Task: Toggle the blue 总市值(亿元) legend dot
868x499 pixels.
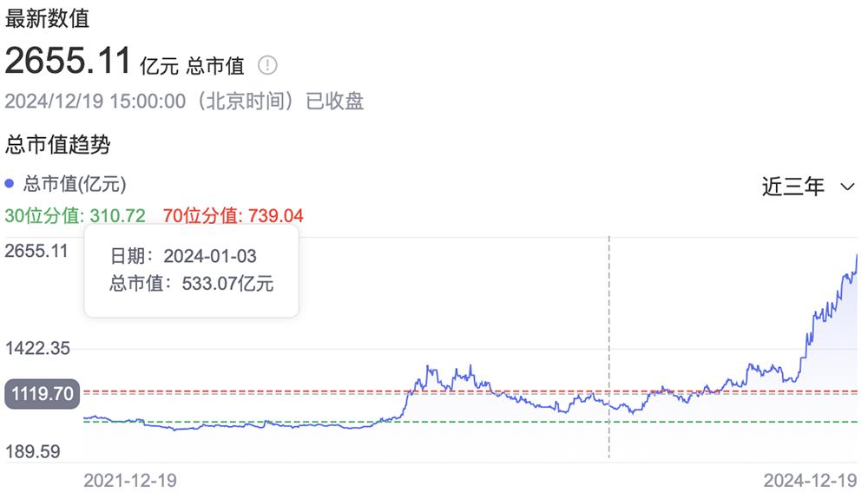Action: pos(10,183)
